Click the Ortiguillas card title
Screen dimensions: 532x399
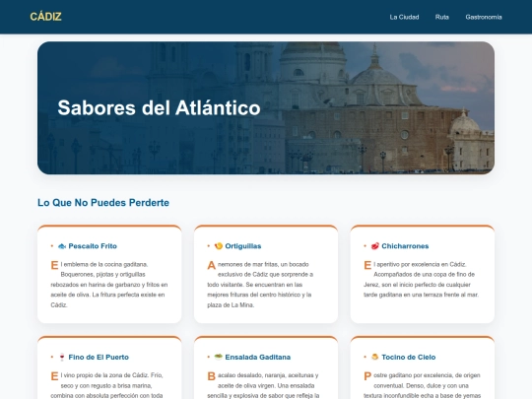pos(243,246)
